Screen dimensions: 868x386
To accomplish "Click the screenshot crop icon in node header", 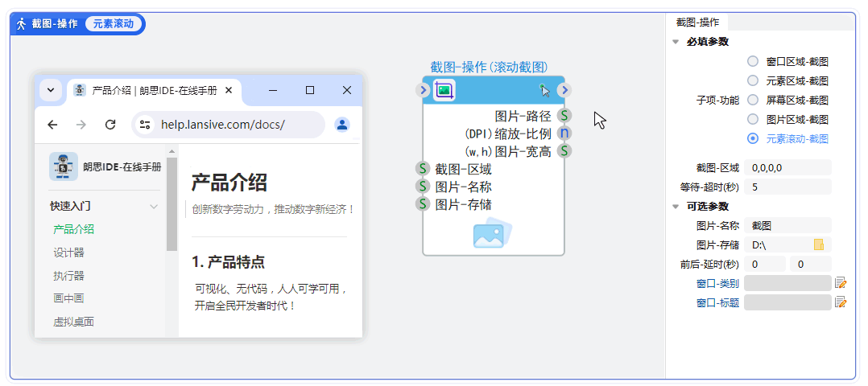I will pos(444,89).
